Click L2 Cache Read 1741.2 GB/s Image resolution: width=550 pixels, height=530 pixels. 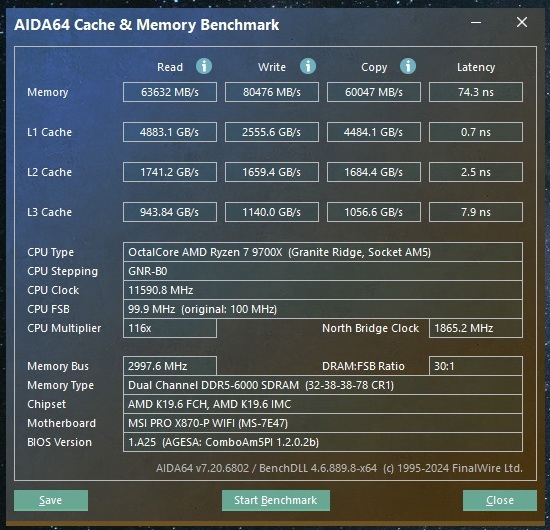coord(170,172)
